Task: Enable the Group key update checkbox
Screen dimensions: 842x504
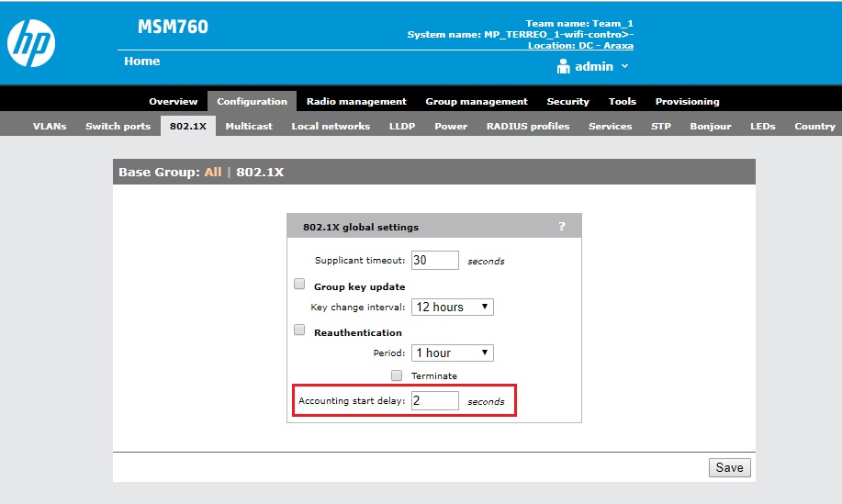Action: pyautogui.click(x=299, y=284)
